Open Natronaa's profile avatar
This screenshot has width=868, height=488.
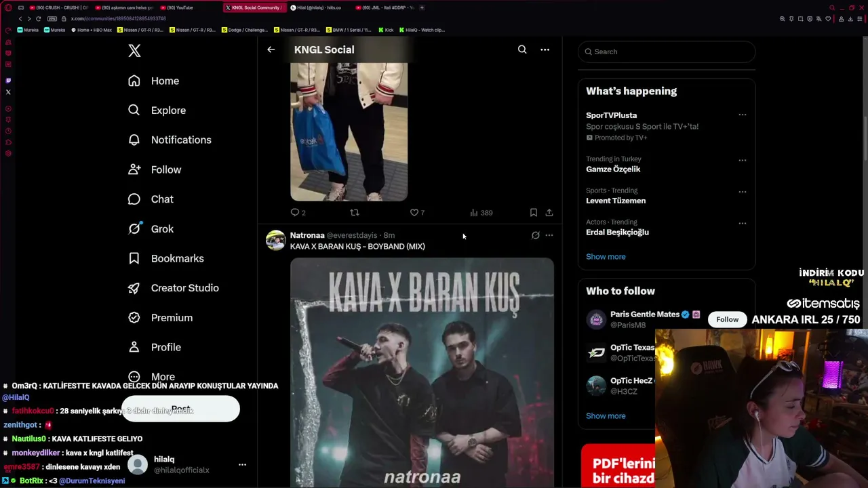[x=275, y=241]
